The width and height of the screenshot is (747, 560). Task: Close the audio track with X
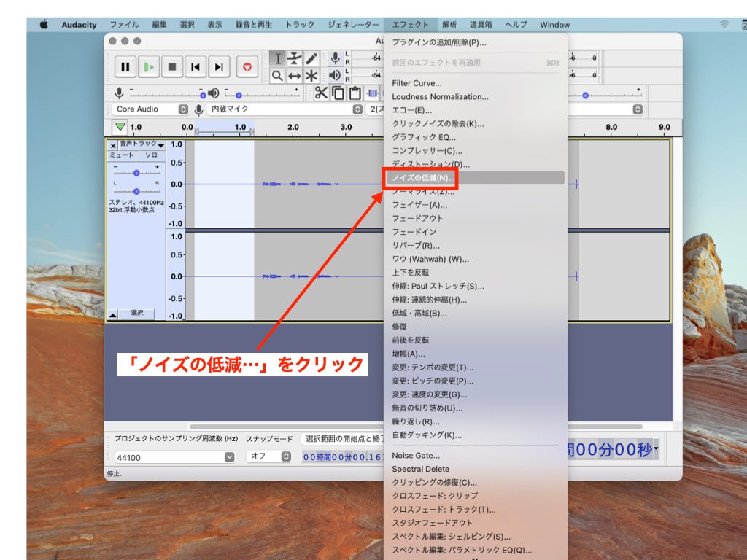(113, 146)
